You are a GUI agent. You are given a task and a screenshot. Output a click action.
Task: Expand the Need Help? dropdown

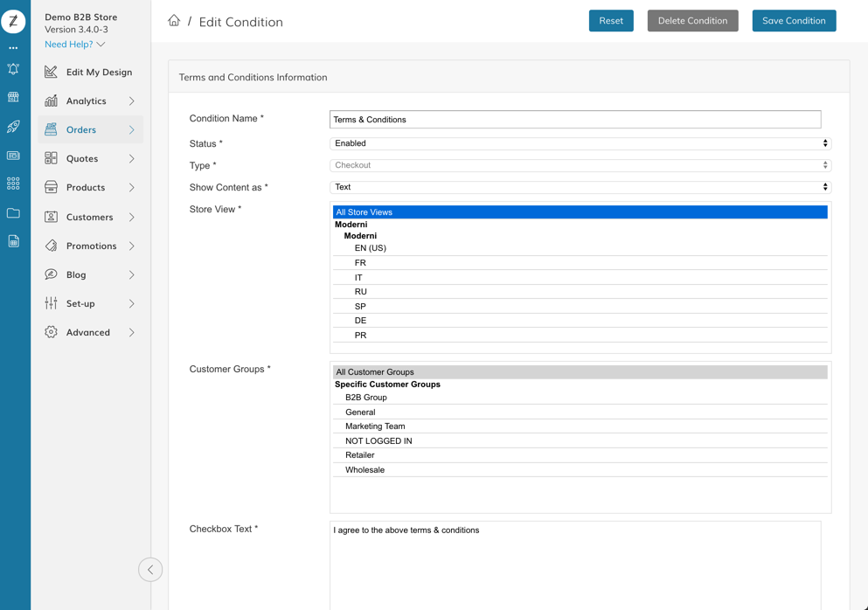coord(74,45)
